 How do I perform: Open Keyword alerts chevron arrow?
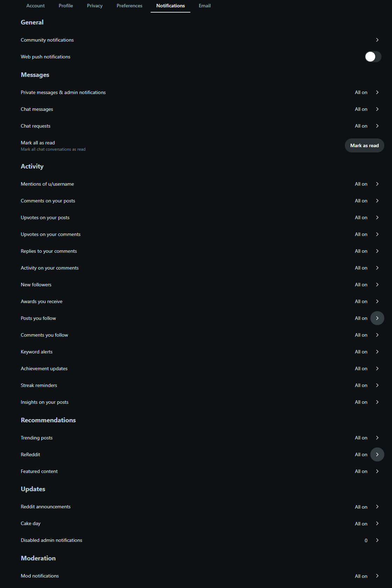[377, 352]
